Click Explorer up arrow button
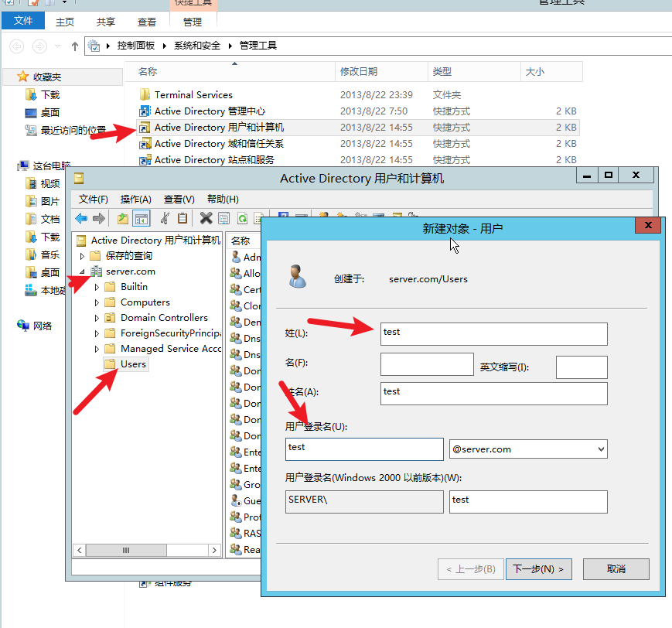The image size is (672, 628). pos(74,46)
